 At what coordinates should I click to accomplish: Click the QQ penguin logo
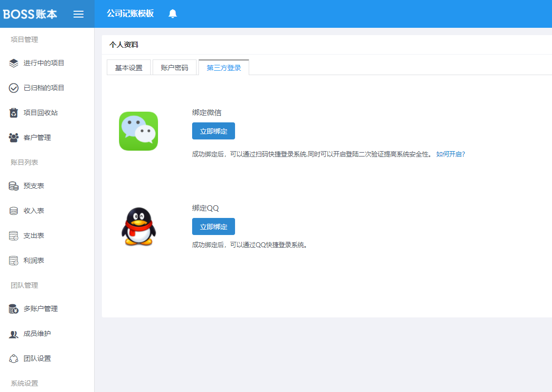point(138,226)
